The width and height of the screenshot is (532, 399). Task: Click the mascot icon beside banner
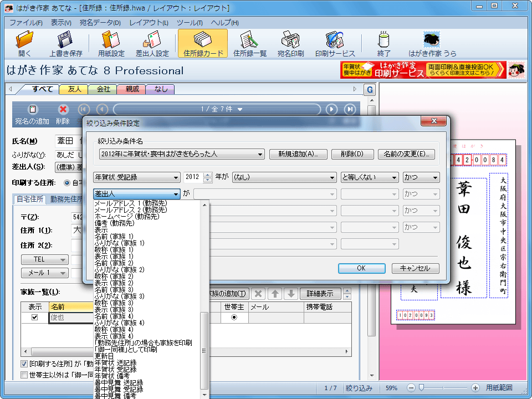pos(516,70)
